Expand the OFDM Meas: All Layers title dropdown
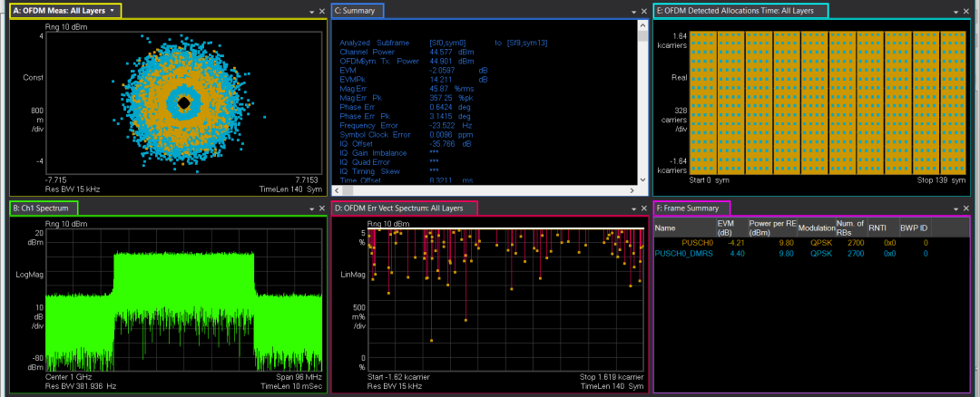The width and height of the screenshot is (980, 397). (x=112, y=11)
